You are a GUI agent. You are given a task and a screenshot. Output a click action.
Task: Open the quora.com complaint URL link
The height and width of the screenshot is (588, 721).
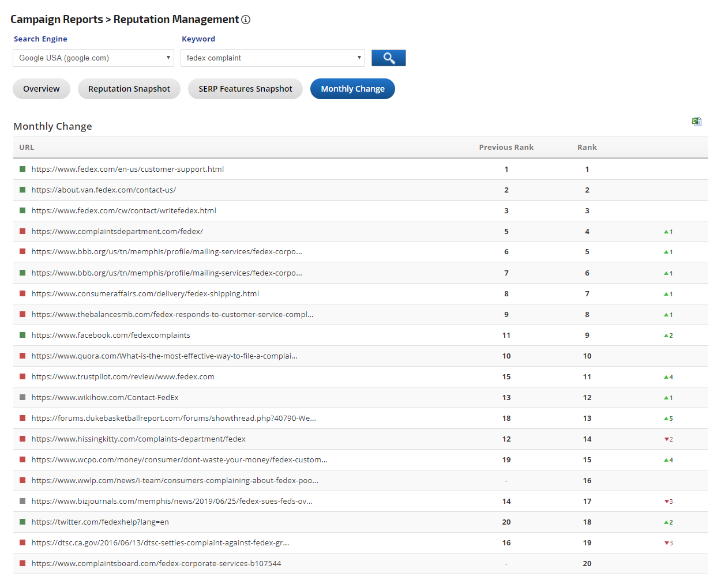pyautogui.click(x=164, y=356)
